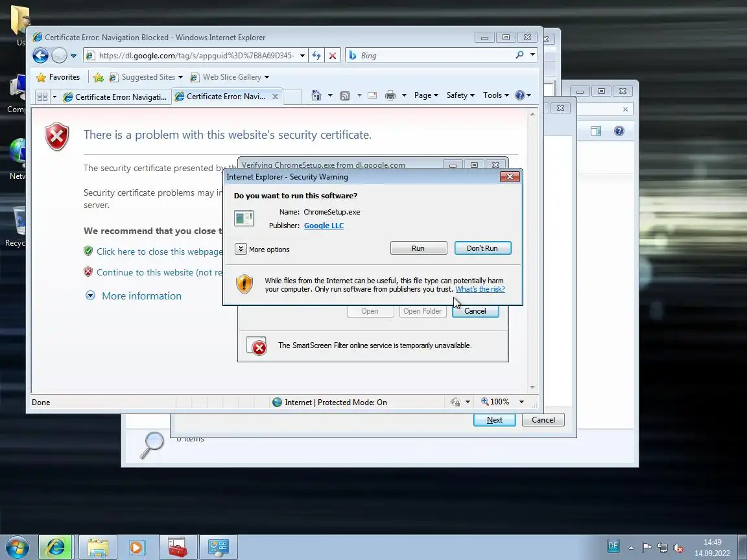Click Next in the background wizard
This screenshot has height=560, width=747.
point(495,420)
